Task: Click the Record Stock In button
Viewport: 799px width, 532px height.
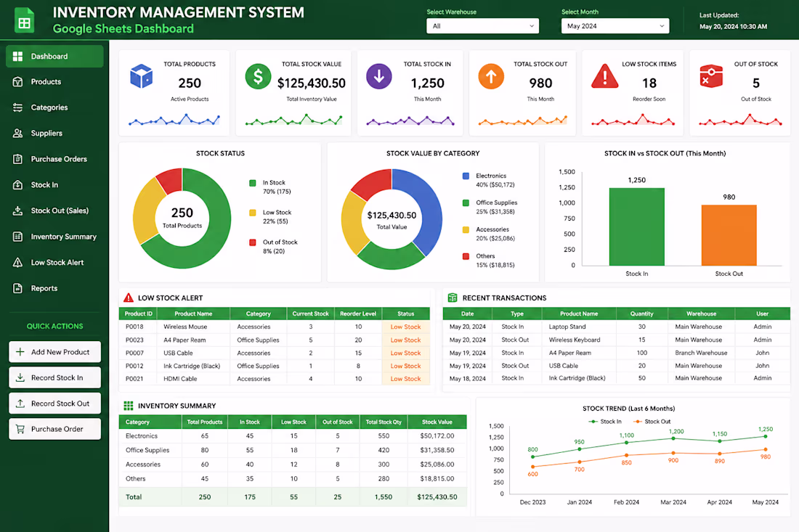Action: tap(55, 377)
